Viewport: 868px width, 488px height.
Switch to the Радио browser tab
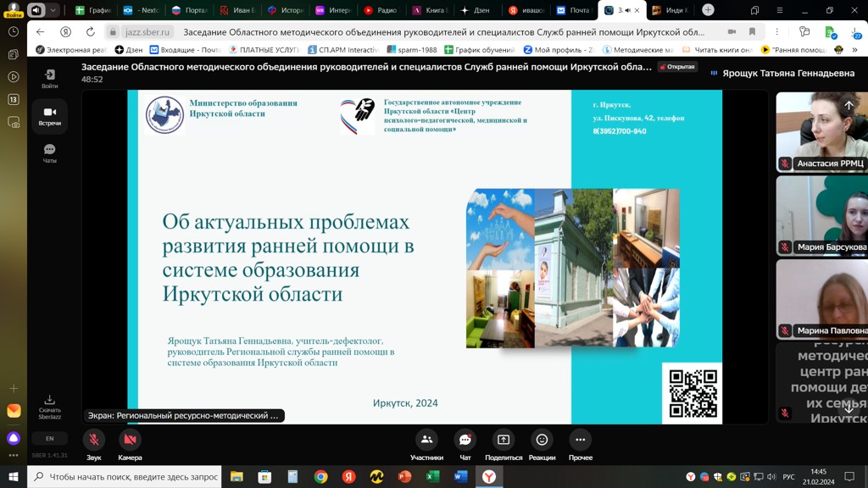(x=381, y=10)
